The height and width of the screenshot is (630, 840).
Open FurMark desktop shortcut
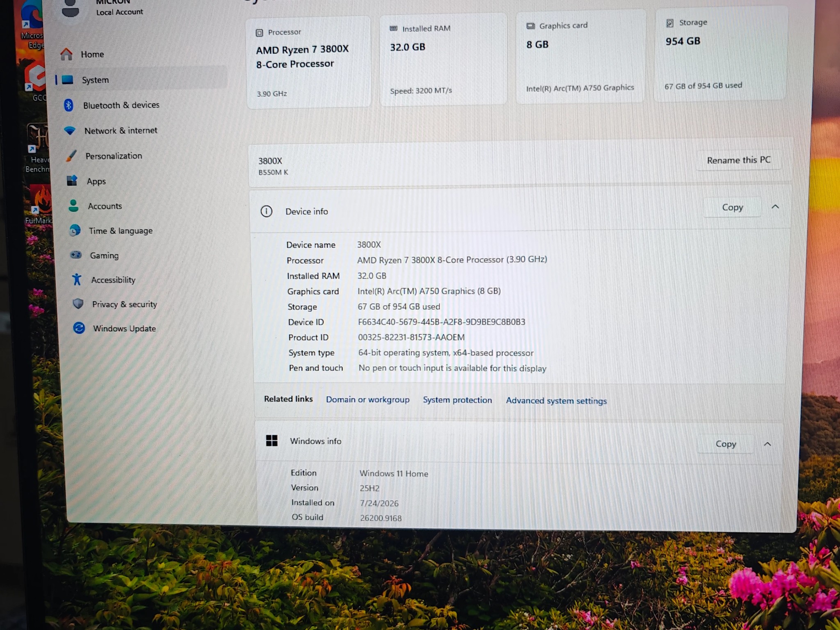coord(39,205)
